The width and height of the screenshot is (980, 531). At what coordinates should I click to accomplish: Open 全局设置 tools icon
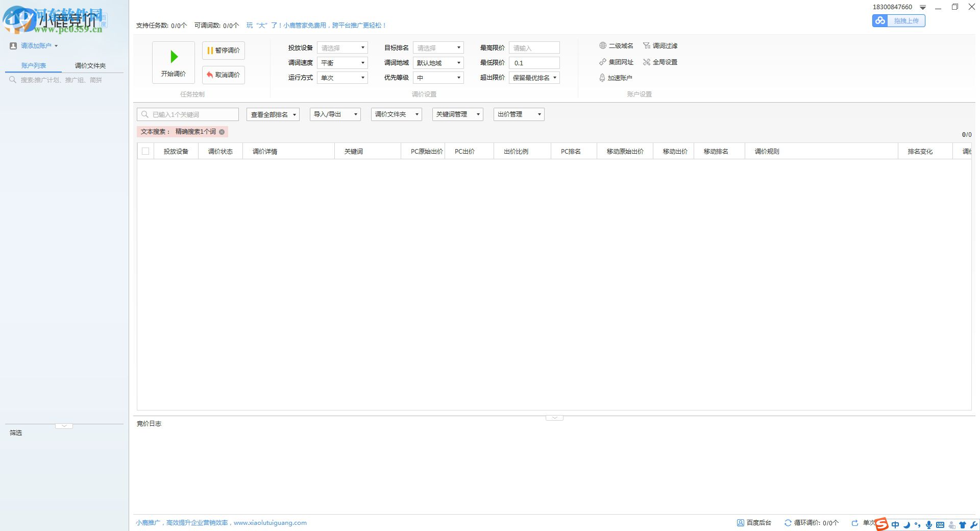pos(647,62)
